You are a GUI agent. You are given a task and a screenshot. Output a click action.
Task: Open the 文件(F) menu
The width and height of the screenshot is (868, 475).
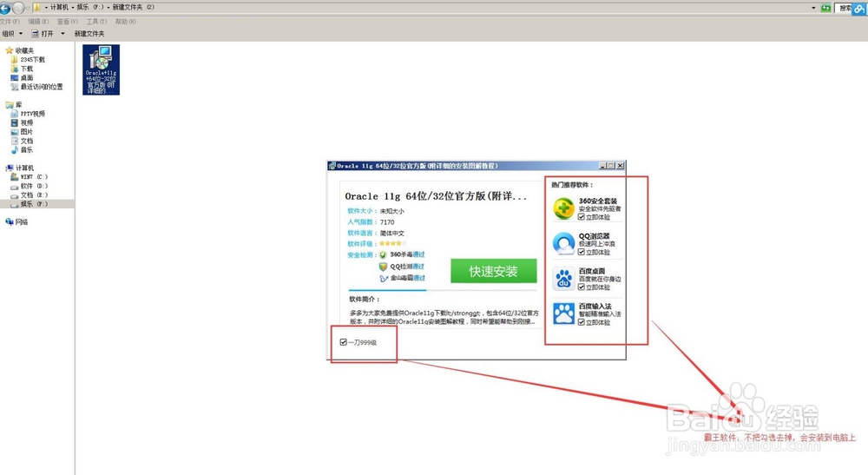[10, 22]
